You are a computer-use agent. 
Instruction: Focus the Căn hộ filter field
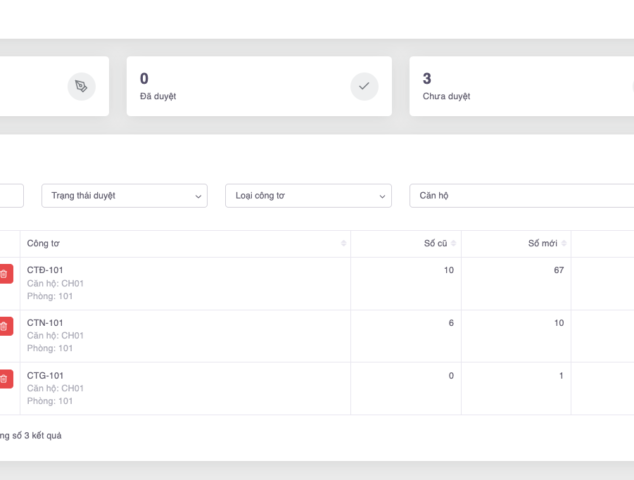coord(520,196)
